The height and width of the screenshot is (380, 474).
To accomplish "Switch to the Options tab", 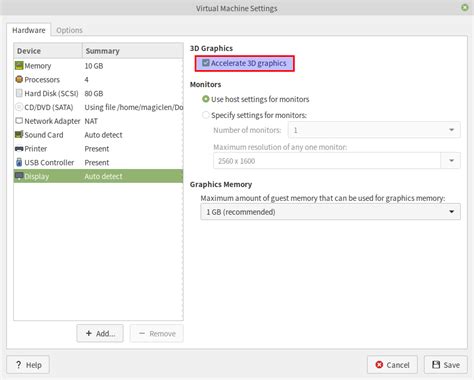I will (69, 30).
